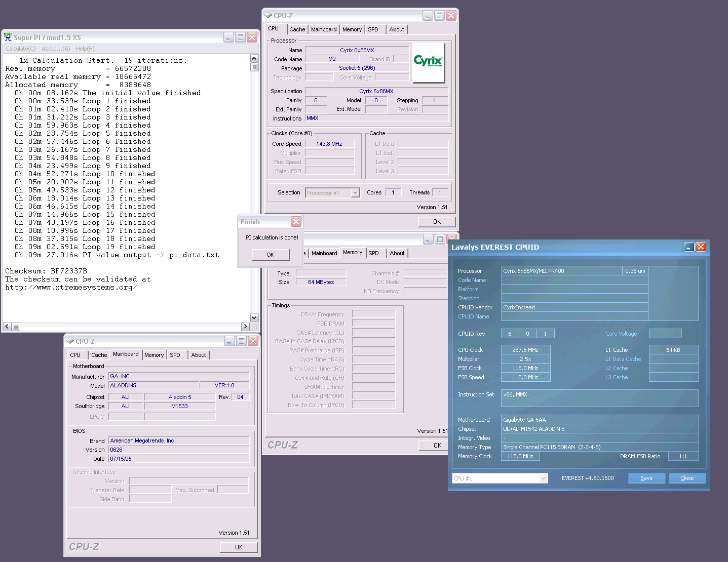Click the Memory Size 64 MBytes field
This screenshot has width=728, height=562.
(x=321, y=282)
